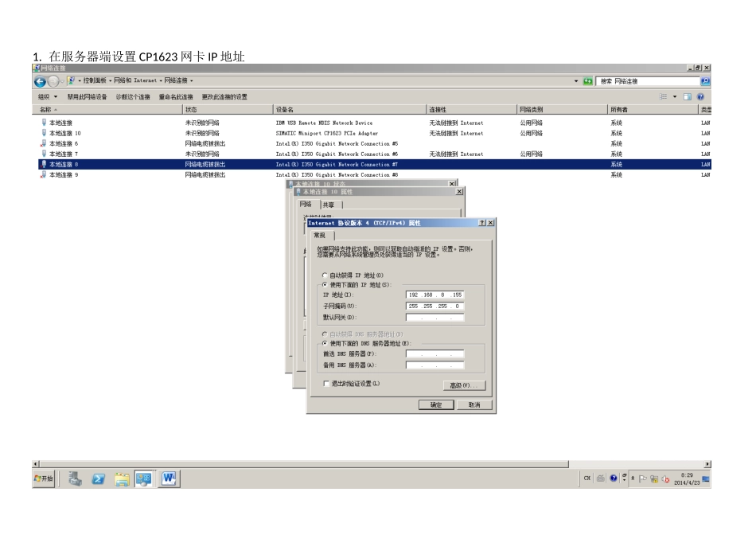756x535 pixels.
Task: Select use the following IP address radio
Action: point(325,285)
